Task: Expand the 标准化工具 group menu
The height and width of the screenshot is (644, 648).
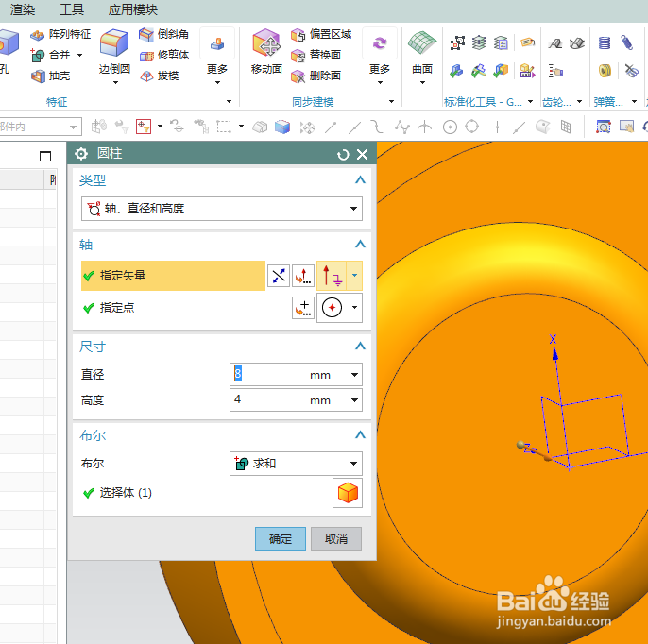Action: pos(530,102)
